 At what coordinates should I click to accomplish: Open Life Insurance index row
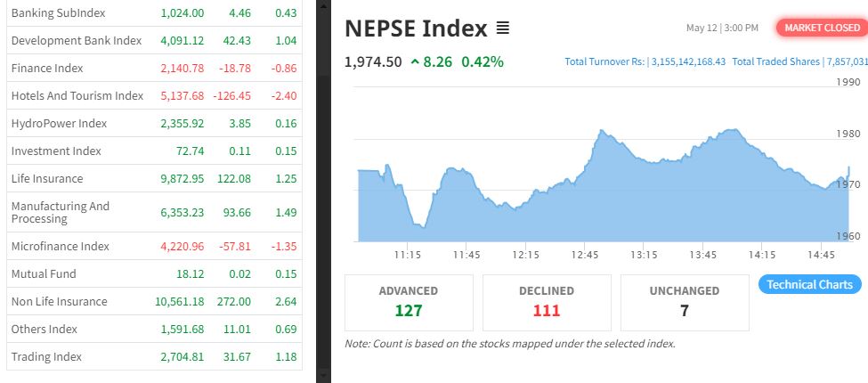click(47, 179)
